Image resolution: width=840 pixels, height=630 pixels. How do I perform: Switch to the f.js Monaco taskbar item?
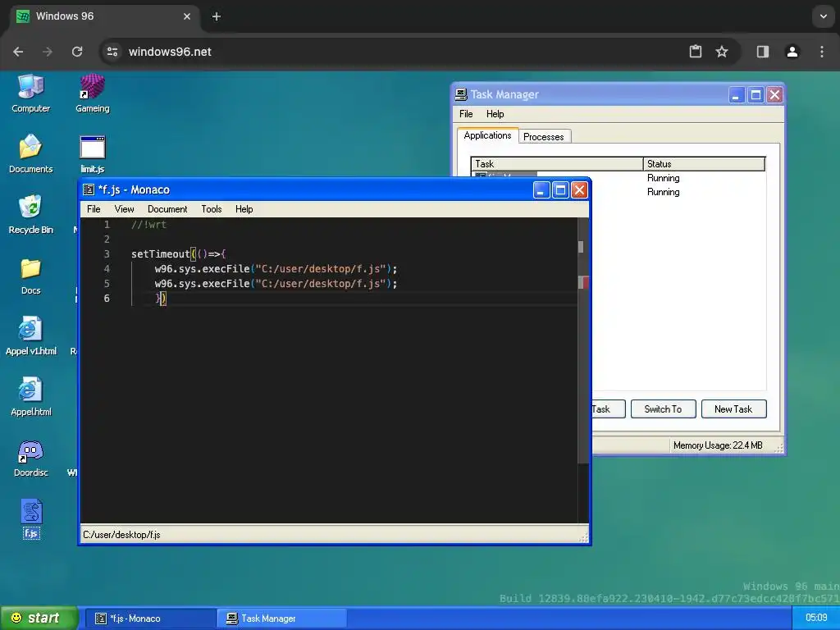tap(150, 619)
